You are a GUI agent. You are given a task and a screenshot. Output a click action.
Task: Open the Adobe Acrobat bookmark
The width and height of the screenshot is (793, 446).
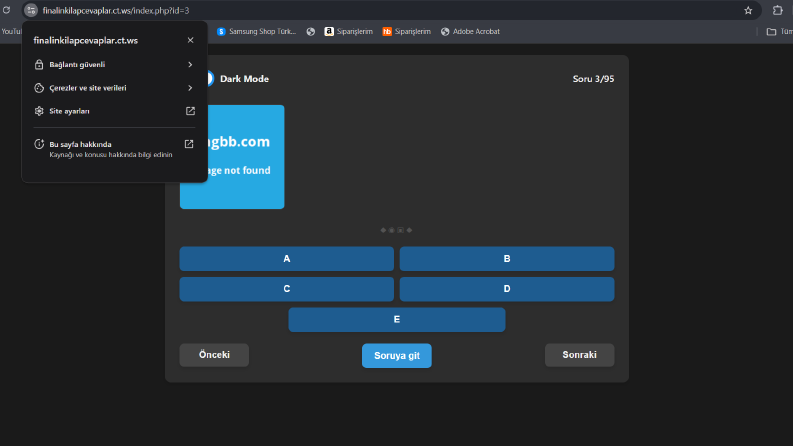pyautogui.click(x=470, y=31)
